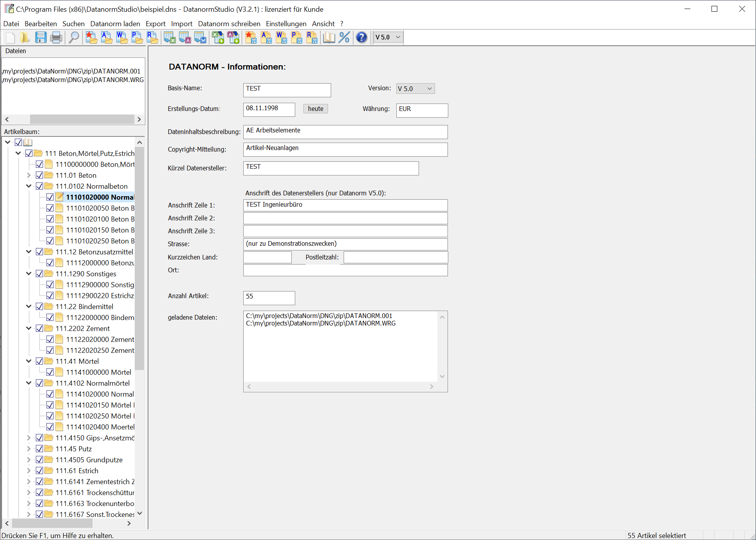Open help with blue question-mark icon

(362, 38)
